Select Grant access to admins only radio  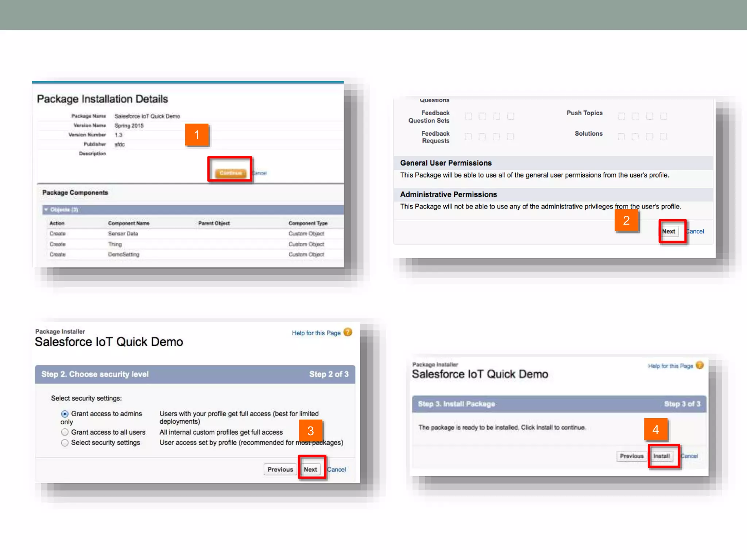[x=65, y=414]
